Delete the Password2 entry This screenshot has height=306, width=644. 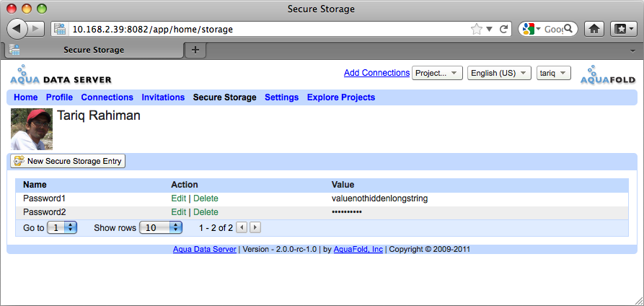click(x=206, y=212)
